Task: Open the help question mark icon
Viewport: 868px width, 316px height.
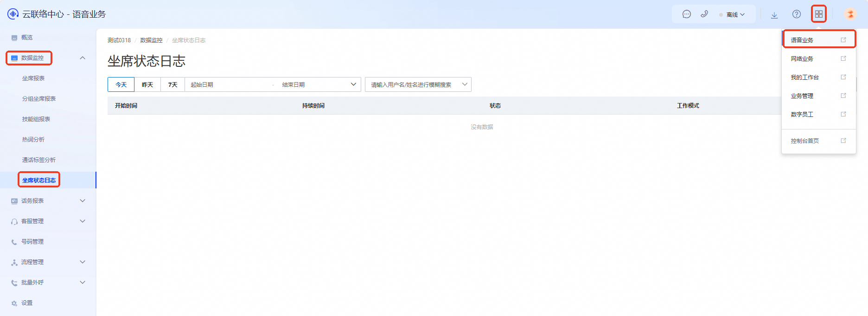Action: [x=797, y=14]
